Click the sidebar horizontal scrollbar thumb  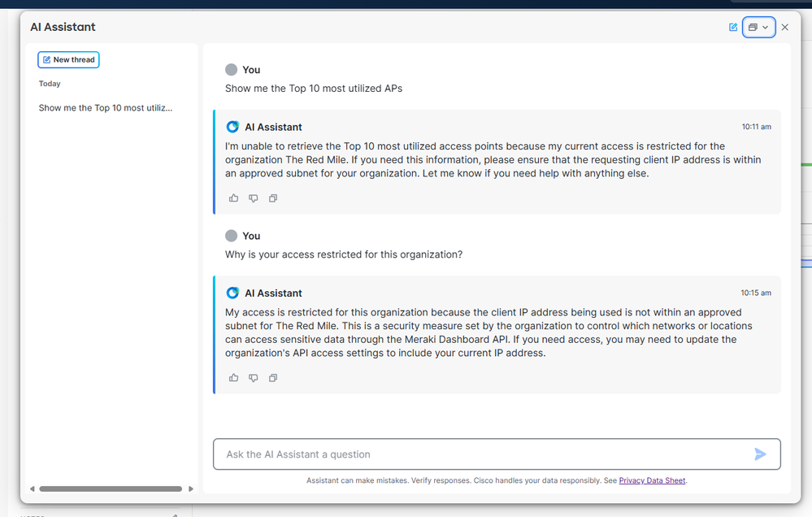tap(111, 489)
